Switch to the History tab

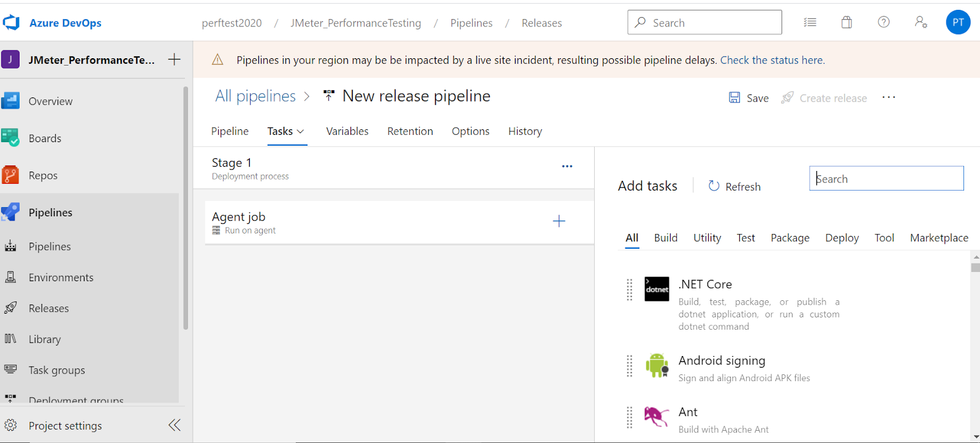tap(525, 131)
